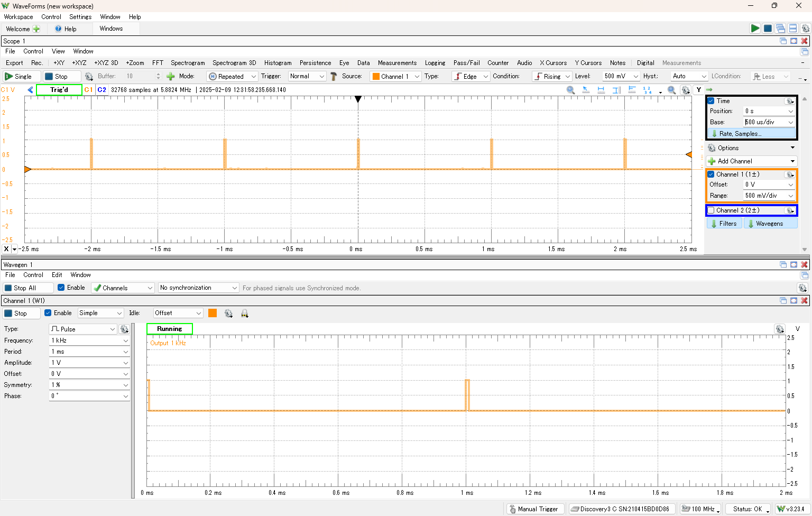
Task: Click the Manual Trigger status bar button
Action: coord(535,509)
